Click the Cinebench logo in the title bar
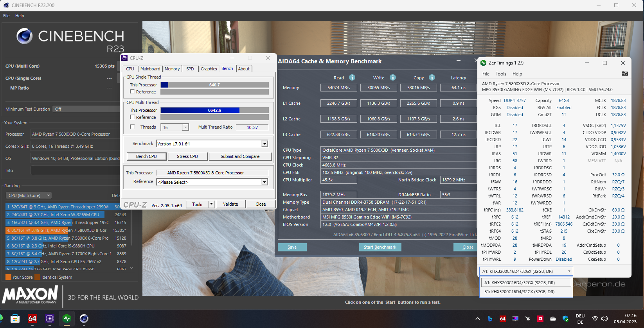The height and width of the screenshot is (328, 644). pyautogui.click(x=6, y=5)
